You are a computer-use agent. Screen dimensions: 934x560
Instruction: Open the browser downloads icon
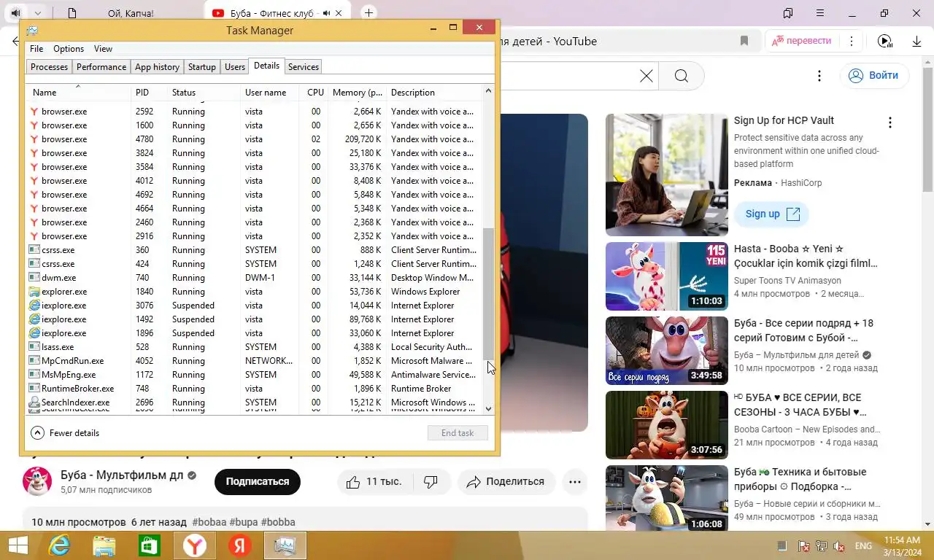pyautogui.click(x=917, y=41)
